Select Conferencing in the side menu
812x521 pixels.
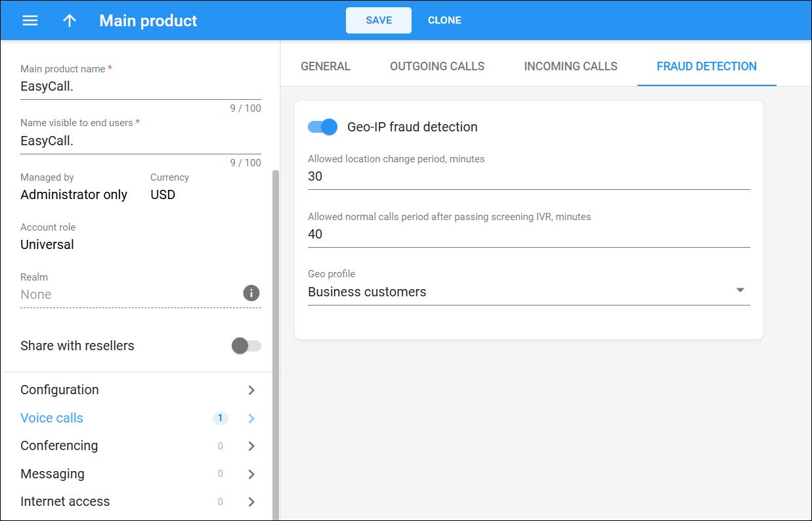tap(59, 445)
